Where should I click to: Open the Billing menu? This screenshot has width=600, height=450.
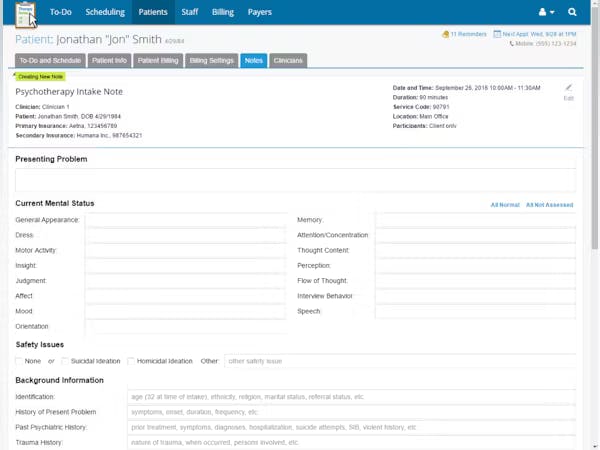(x=223, y=12)
